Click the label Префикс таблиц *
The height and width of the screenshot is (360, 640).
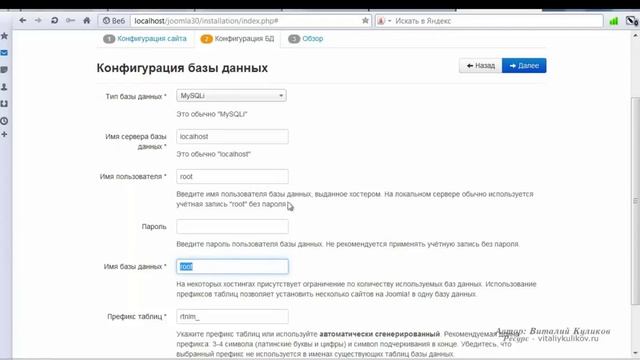point(137,316)
